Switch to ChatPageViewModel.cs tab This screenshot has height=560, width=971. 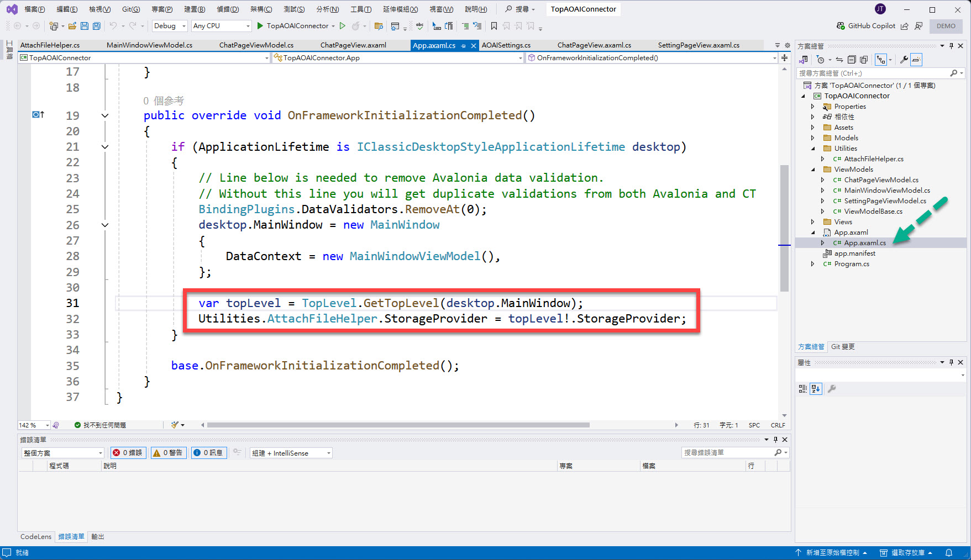tap(256, 45)
